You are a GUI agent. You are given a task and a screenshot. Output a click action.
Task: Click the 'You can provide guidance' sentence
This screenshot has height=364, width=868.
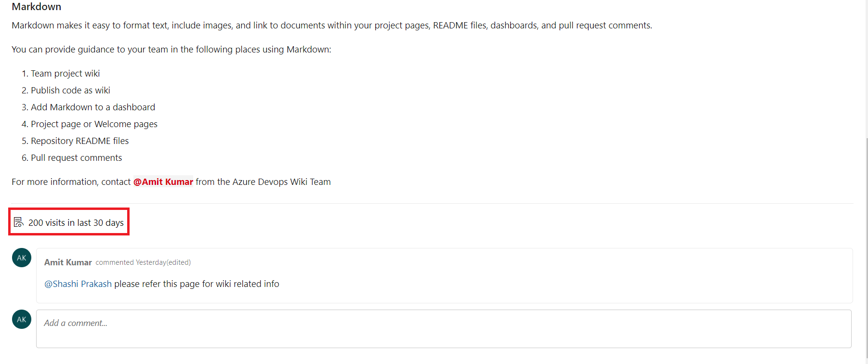(x=171, y=49)
